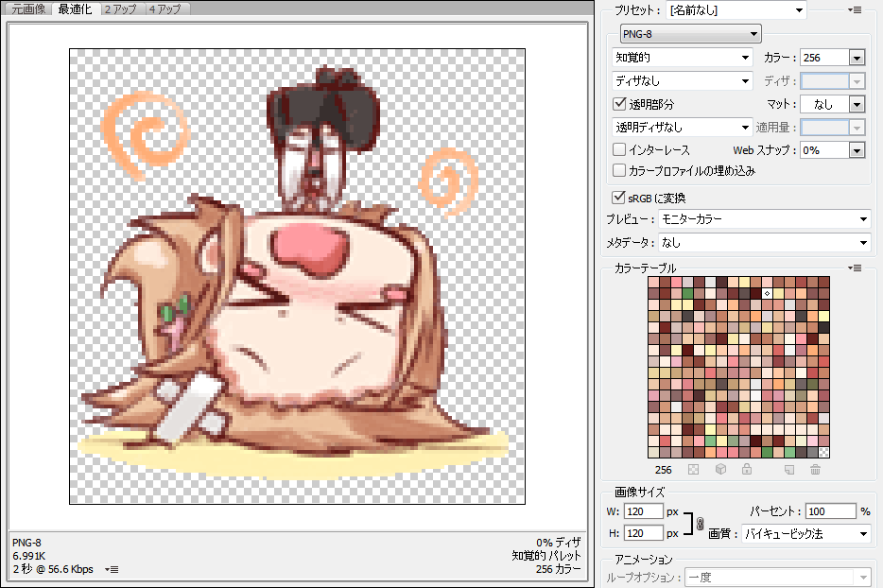Open the PNG-8 format dropdown

point(689,33)
